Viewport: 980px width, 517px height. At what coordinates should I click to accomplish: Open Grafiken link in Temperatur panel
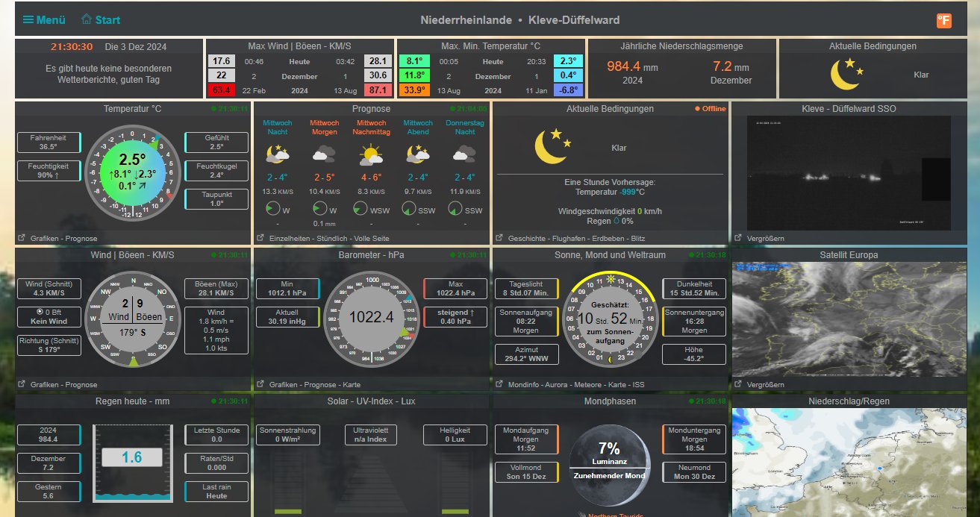click(x=46, y=239)
